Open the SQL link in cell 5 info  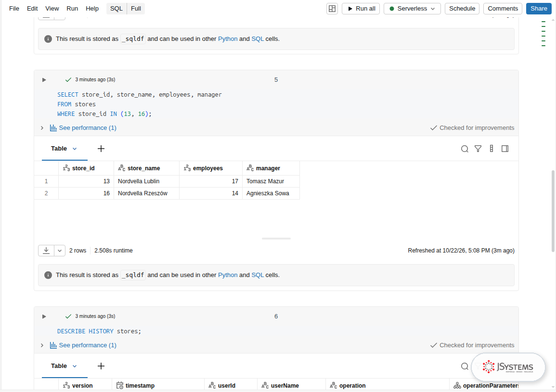point(258,275)
